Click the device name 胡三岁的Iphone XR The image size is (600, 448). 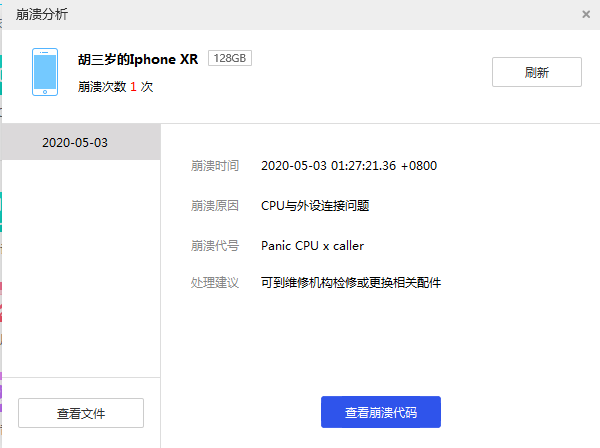click(138, 59)
